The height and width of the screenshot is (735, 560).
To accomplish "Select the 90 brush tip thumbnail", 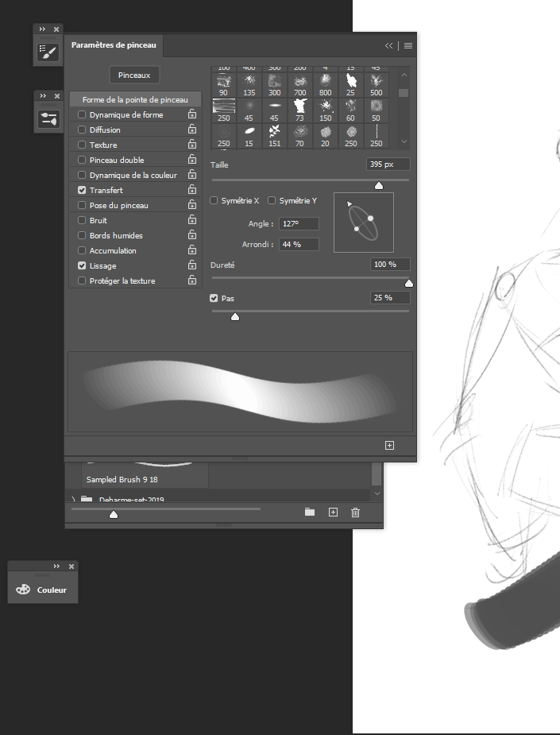I will click(223, 85).
